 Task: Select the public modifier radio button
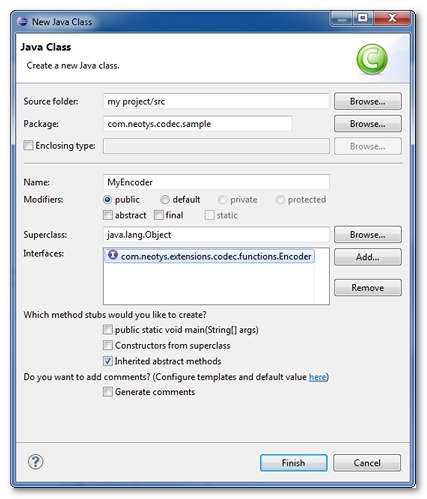pos(107,199)
